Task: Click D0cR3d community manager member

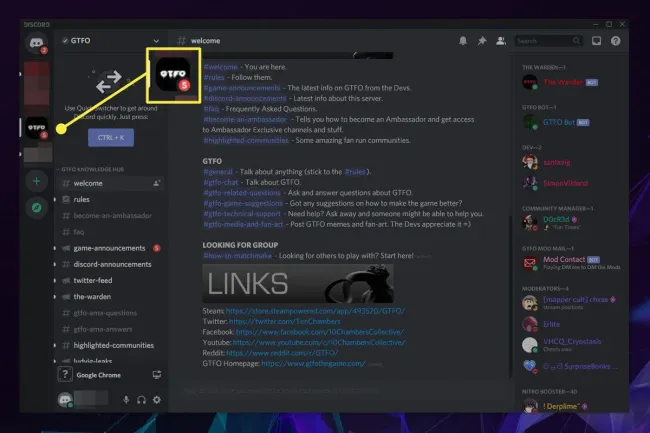Action: pyautogui.click(x=570, y=223)
